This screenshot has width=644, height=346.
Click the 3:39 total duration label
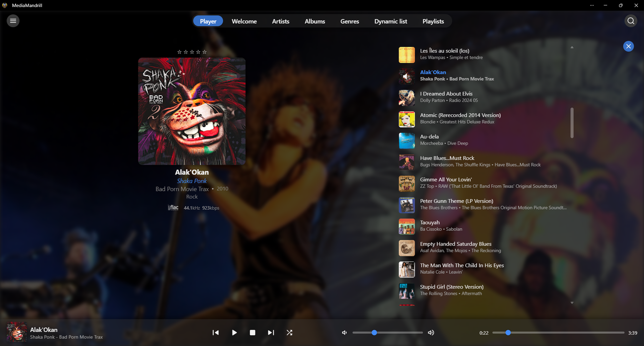[x=633, y=333]
